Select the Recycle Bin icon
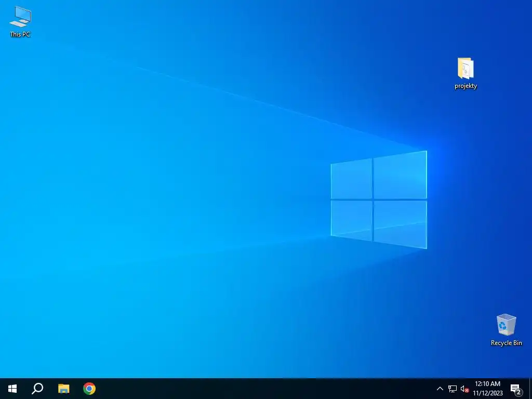 [x=506, y=330]
